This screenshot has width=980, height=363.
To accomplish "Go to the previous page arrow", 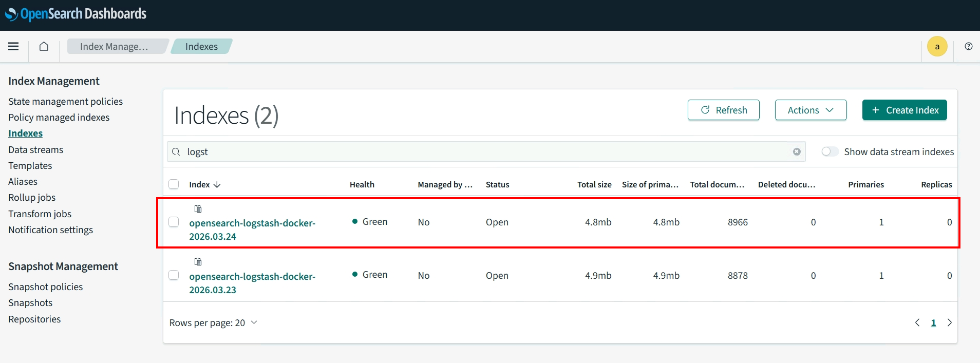I will 917,322.
